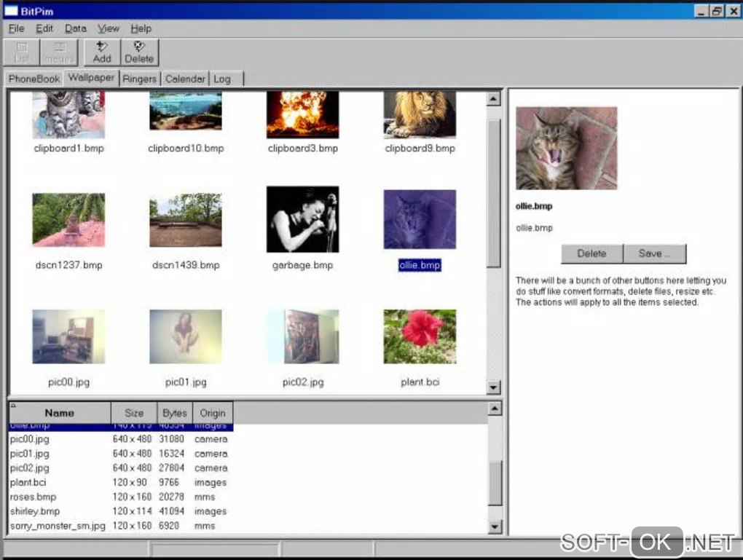Select clipboard1.bmp thumbnail

click(x=68, y=115)
